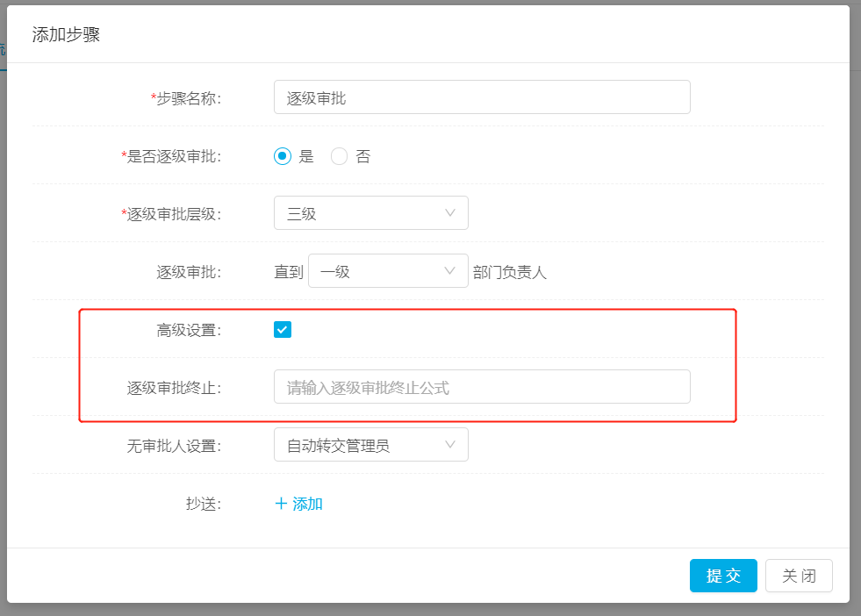Screen dimensions: 861x616
Task: Select the 否 radio button
Action: 339,156
